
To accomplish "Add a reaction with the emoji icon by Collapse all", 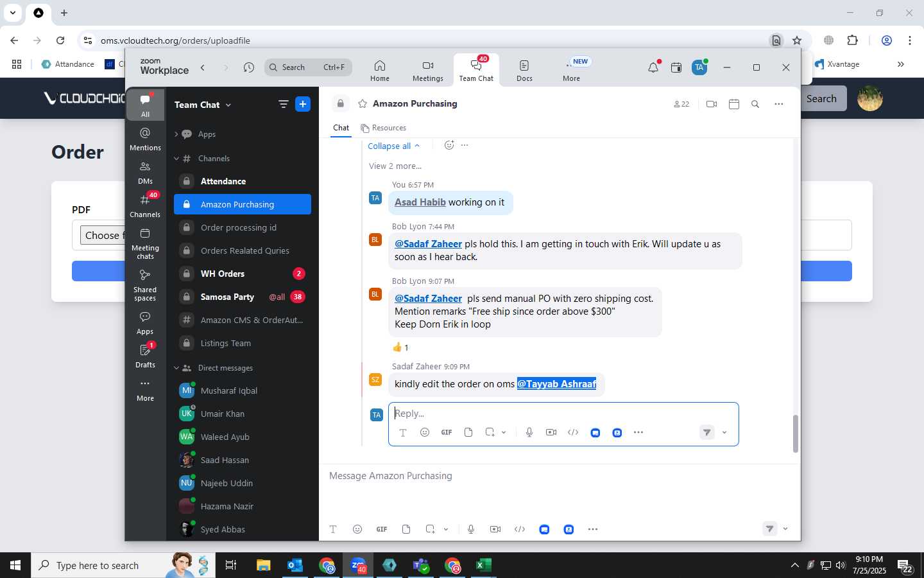I will pyautogui.click(x=449, y=145).
